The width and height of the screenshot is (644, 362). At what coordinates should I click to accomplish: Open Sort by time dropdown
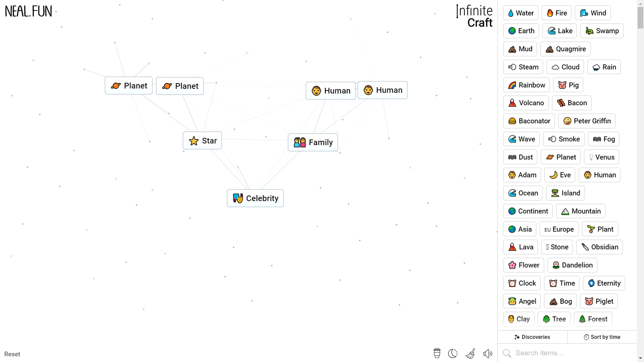pos(602,337)
